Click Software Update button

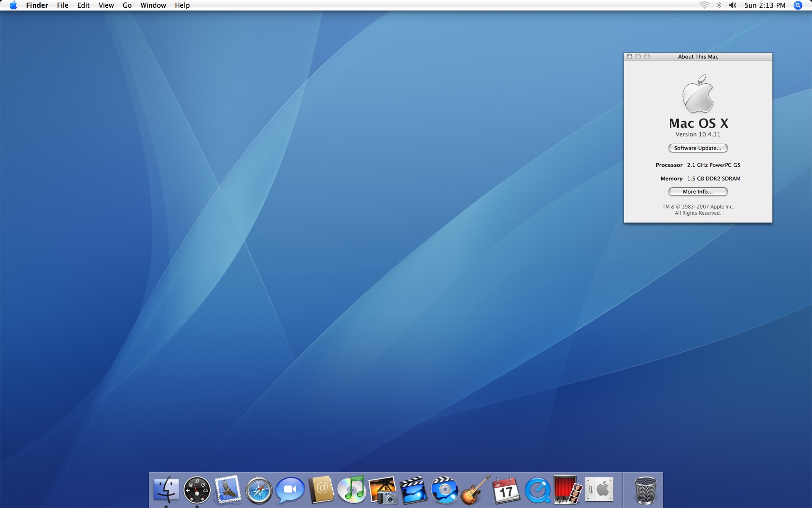[x=697, y=148]
